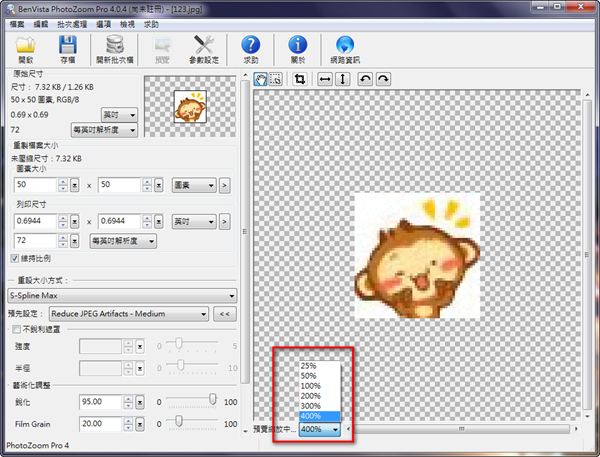Image resolution: width=600 pixels, height=457 pixels.
Task: Flip the image horizontally with arrow icon
Action: tap(325, 79)
